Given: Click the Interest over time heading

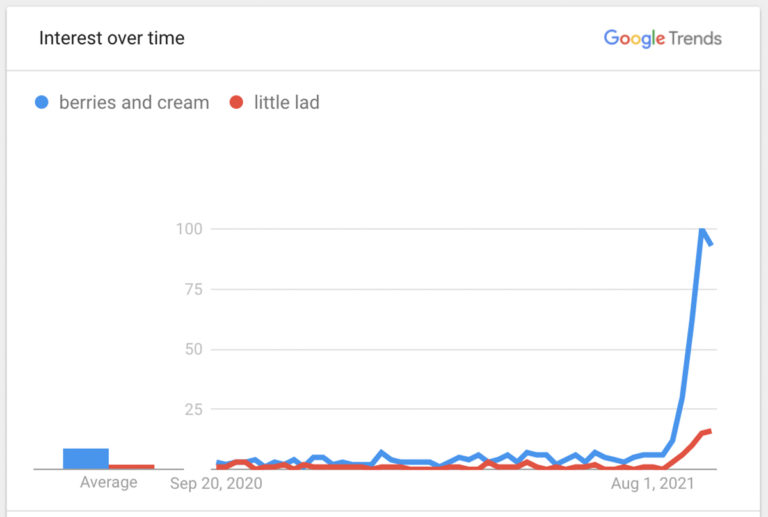Looking at the screenshot, I should [x=111, y=39].
